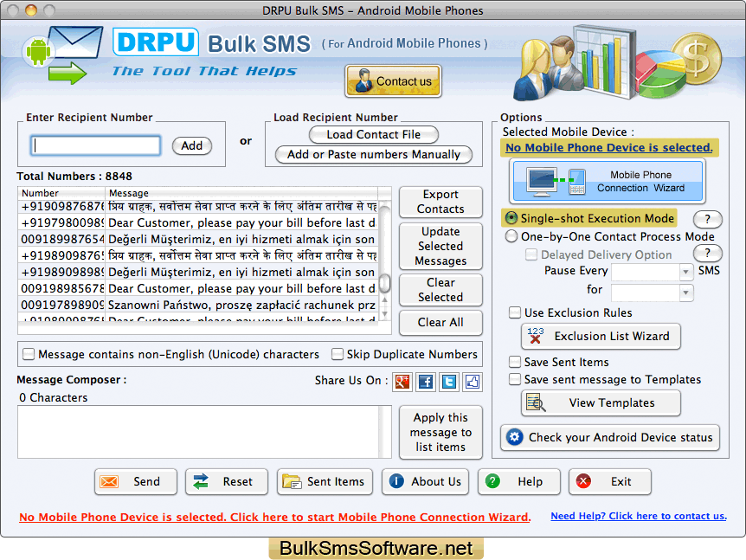Open the Pause Every SMS dropdown

pyautogui.click(x=685, y=272)
